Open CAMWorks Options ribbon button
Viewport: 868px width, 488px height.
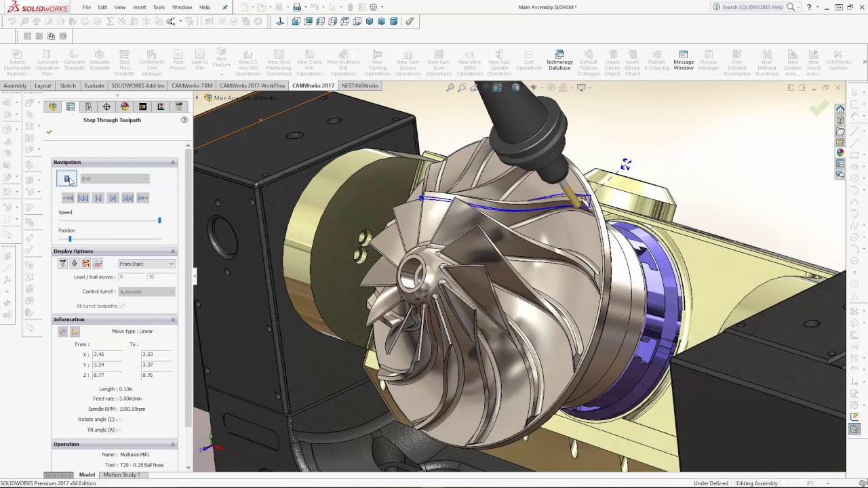838,60
